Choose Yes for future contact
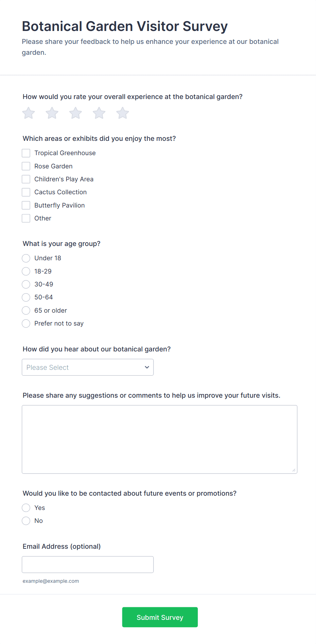 click(x=26, y=508)
